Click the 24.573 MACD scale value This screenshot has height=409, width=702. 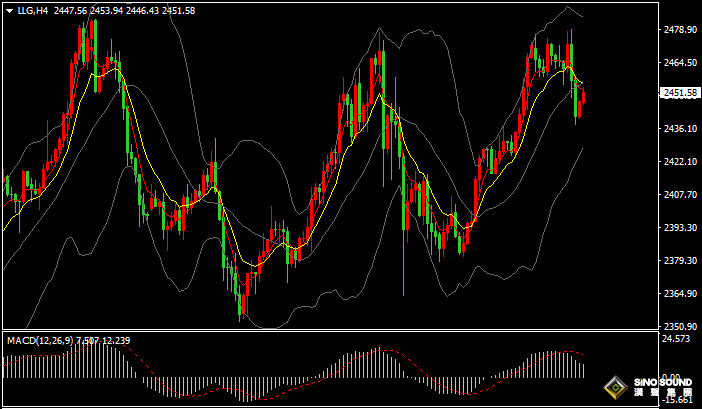[677, 340]
